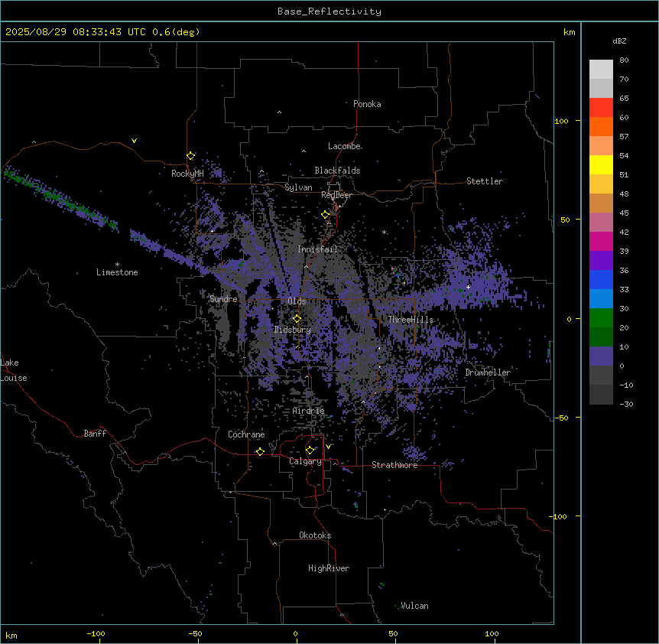Select the magenta 42 dBZ legend swatch
The height and width of the screenshot is (644, 659).
[601, 242]
